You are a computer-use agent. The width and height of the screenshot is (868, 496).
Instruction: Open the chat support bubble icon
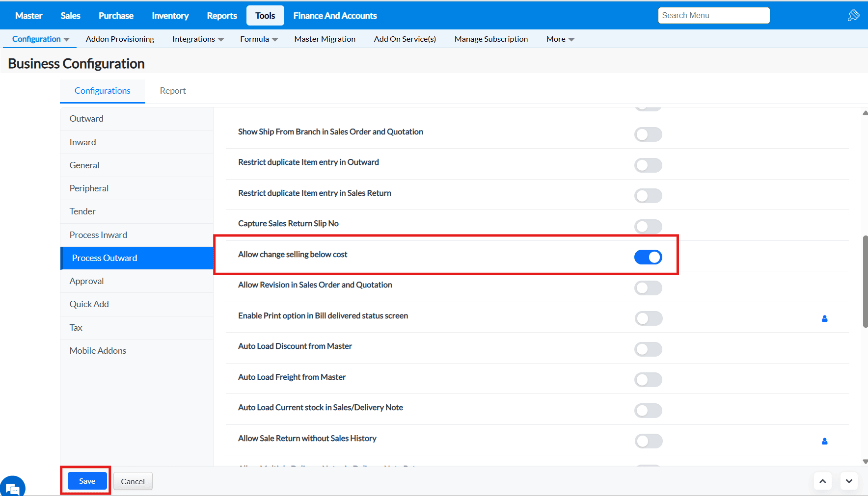pyautogui.click(x=13, y=488)
